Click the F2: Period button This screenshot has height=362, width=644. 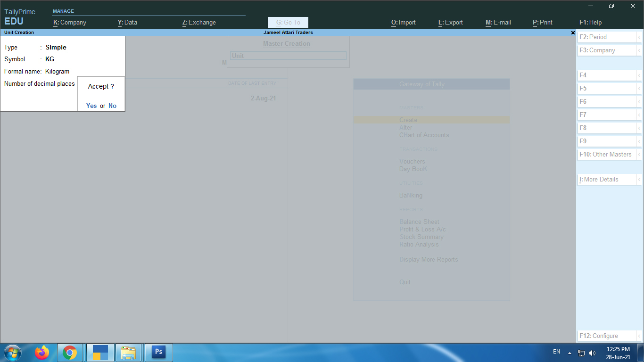(x=607, y=37)
